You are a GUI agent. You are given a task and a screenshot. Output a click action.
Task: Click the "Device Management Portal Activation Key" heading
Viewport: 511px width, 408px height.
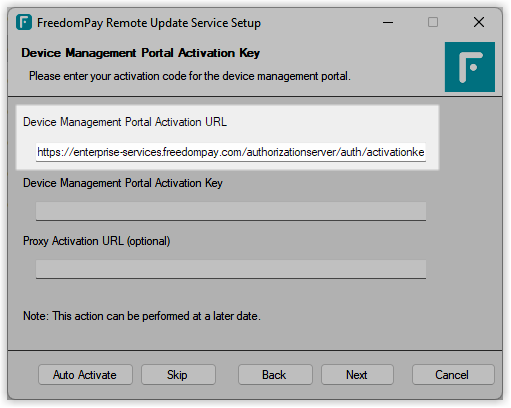point(141,53)
